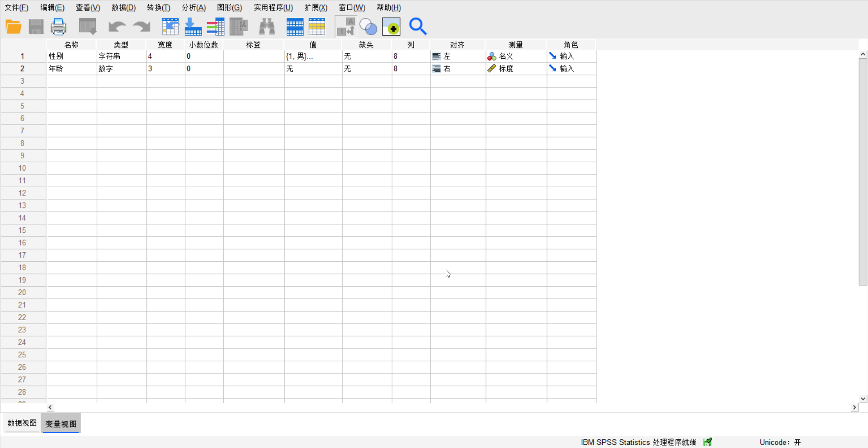
Task: Open the Variables info icon
Action: coord(216,27)
